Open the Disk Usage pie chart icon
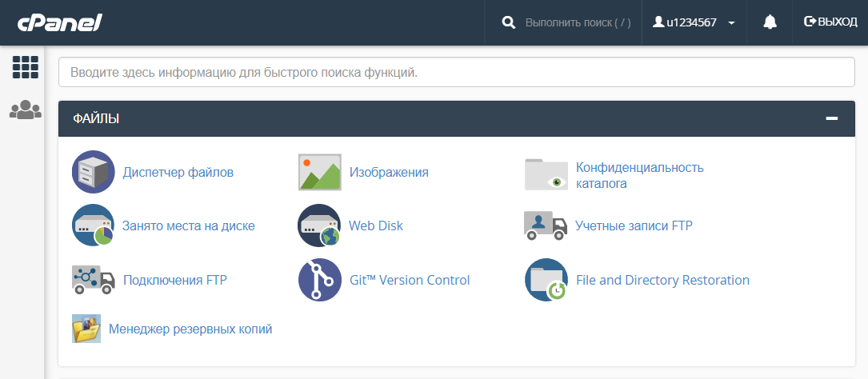 coord(94,226)
